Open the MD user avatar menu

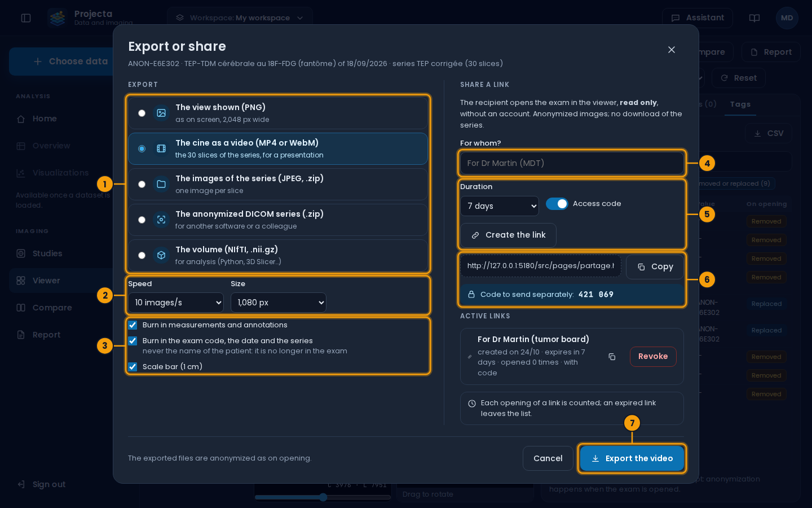click(787, 18)
